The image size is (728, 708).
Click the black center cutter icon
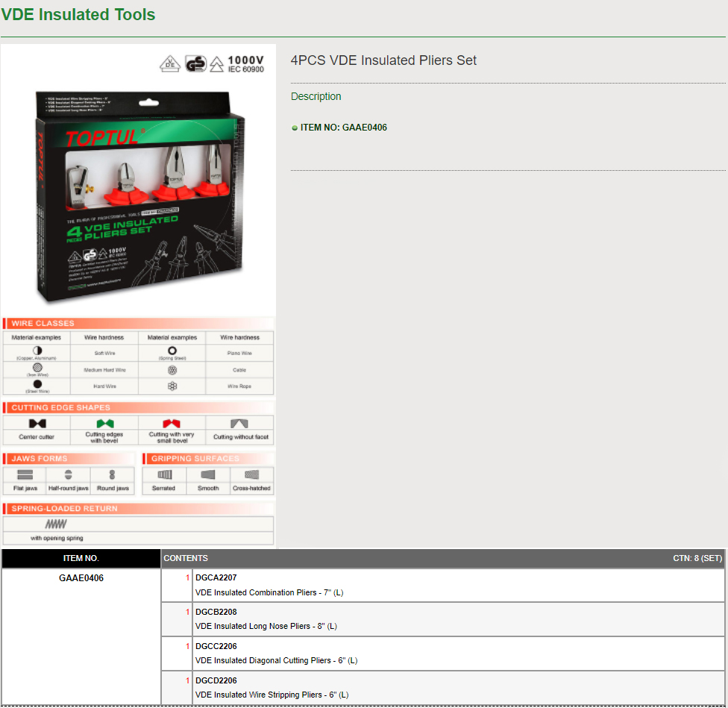pyautogui.click(x=37, y=424)
